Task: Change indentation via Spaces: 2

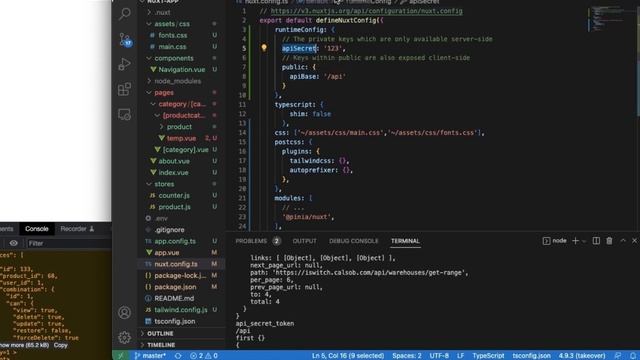Action: pyautogui.click(x=407, y=356)
